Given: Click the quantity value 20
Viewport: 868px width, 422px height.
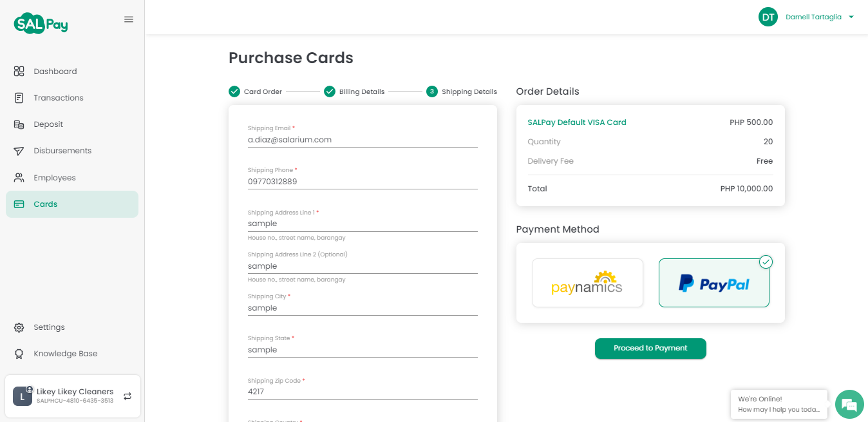Looking at the screenshot, I should coord(768,142).
